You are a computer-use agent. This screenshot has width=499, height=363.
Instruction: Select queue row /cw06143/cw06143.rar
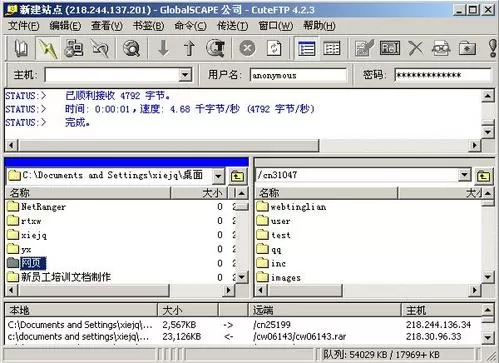[x=244, y=336]
